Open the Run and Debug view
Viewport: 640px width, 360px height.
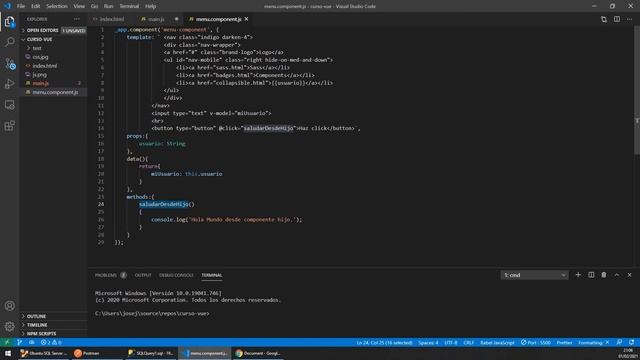pyautogui.click(x=9, y=84)
